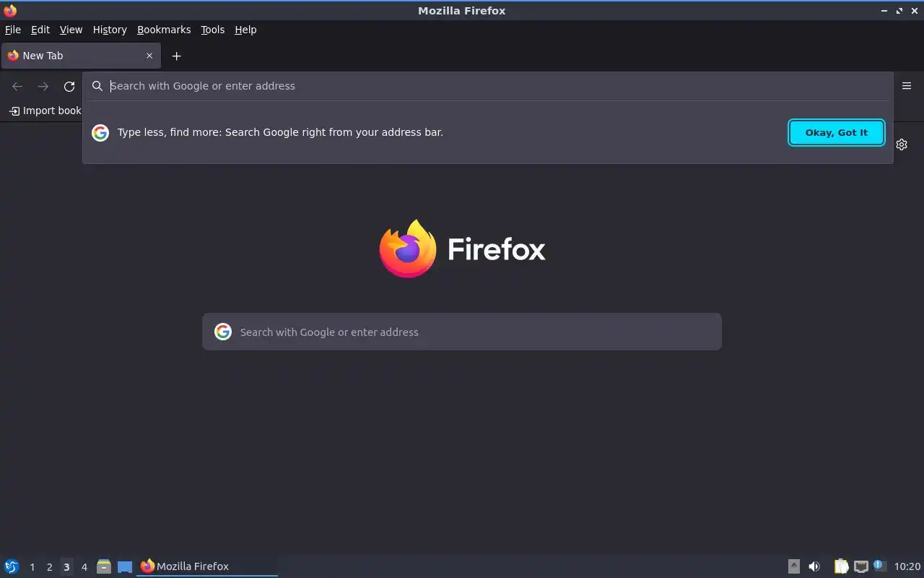Click the Google logo in the search tip
The image size is (924, 578).
pyautogui.click(x=100, y=133)
